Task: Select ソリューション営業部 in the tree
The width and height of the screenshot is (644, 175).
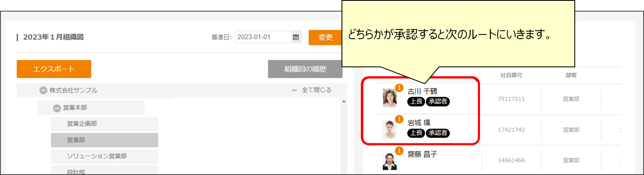Action: click(97, 156)
